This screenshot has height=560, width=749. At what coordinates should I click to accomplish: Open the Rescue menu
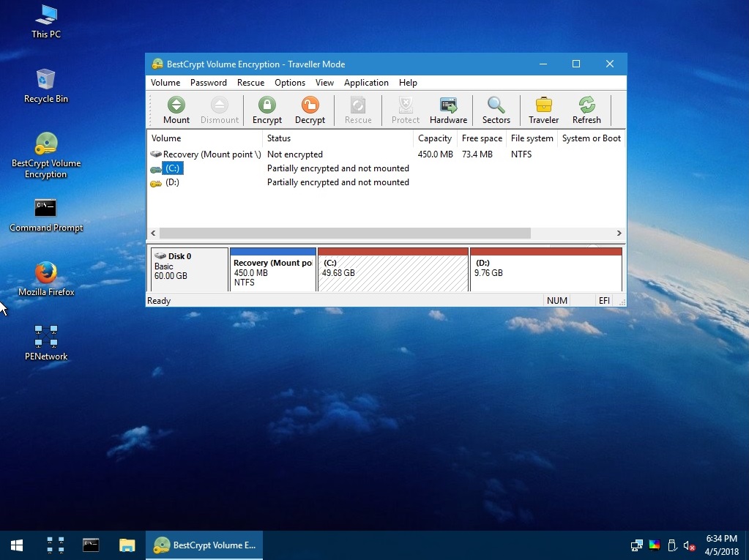[x=251, y=83]
